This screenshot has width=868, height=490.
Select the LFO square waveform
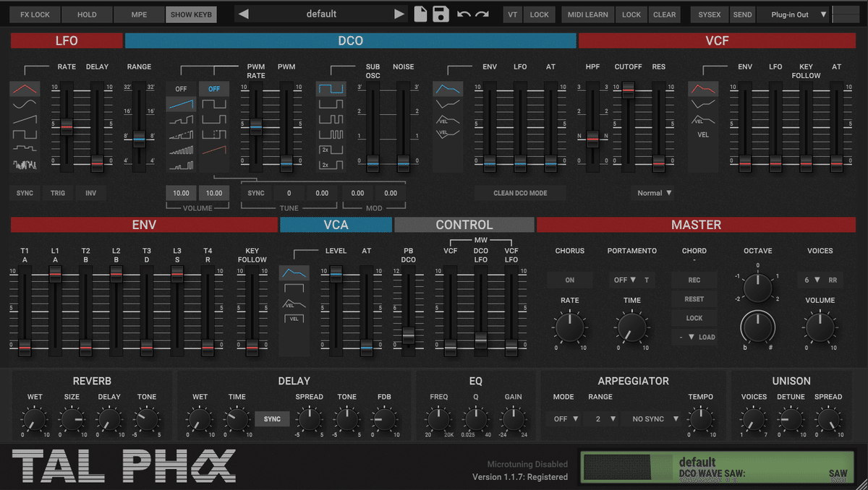[25, 134]
